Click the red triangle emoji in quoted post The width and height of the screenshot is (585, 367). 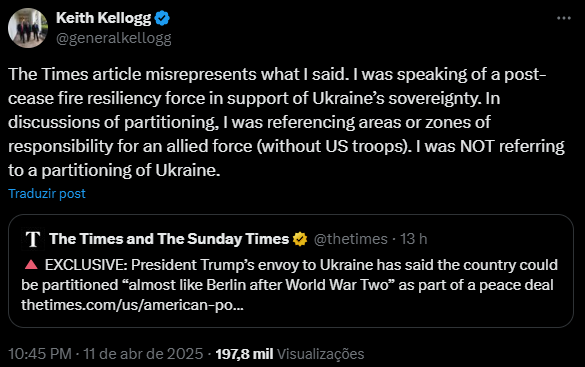point(31,264)
